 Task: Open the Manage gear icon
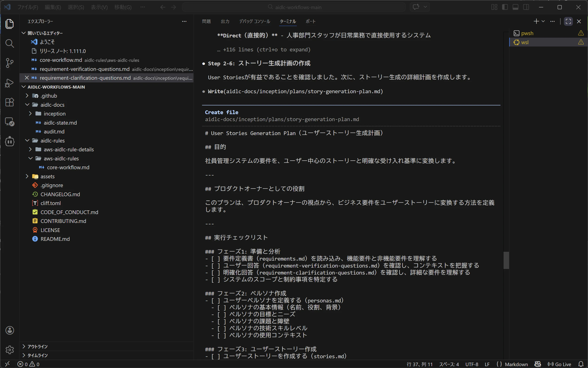pyautogui.click(x=10, y=350)
